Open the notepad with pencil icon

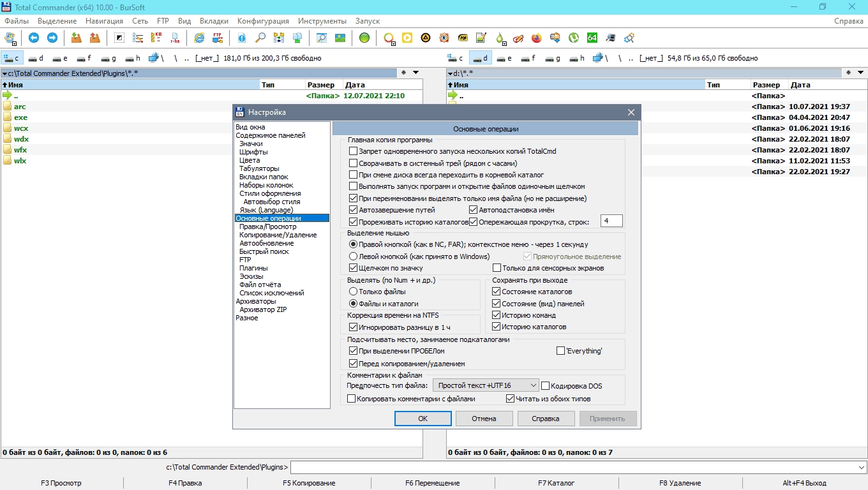point(481,38)
